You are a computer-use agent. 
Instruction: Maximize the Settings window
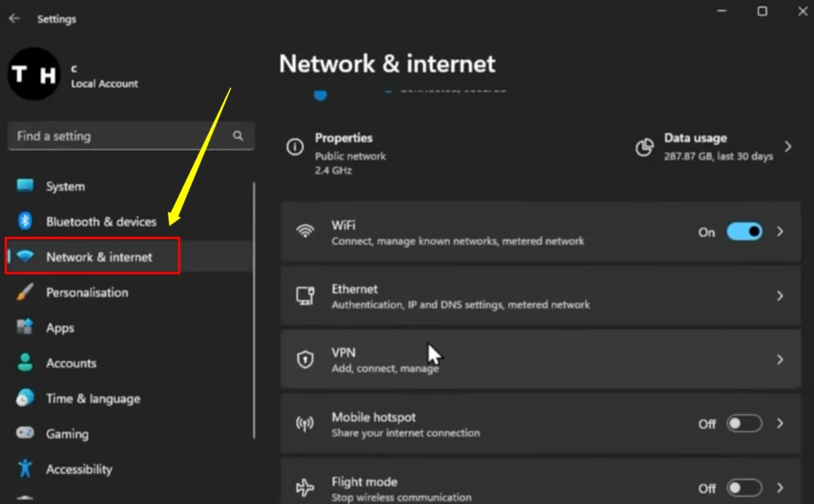[x=762, y=11]
